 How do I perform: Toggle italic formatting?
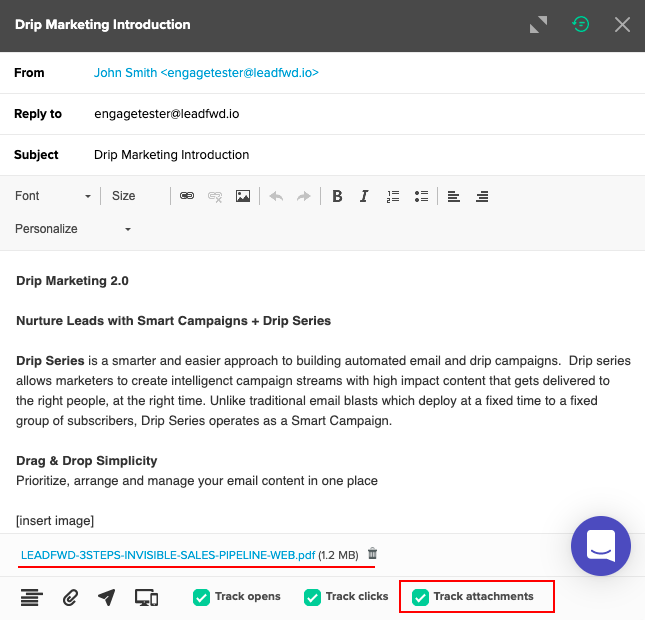click(x=364, y=196)
